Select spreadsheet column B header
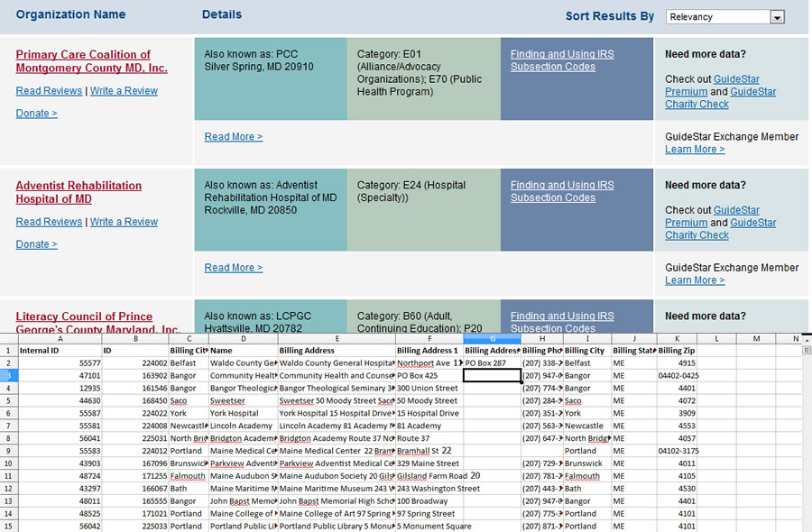812x532 pixels. coord(135,338)
